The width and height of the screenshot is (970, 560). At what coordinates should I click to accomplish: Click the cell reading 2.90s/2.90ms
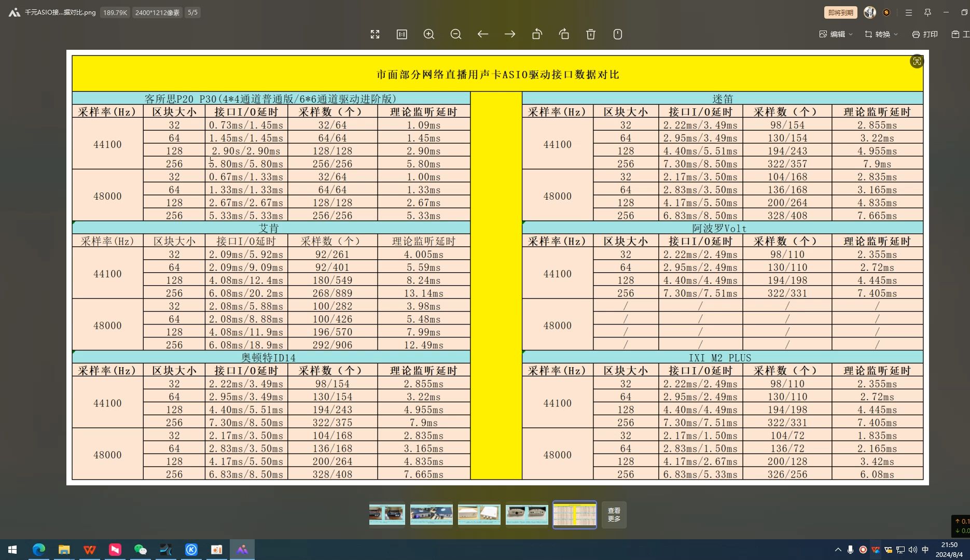pos(246,151)
